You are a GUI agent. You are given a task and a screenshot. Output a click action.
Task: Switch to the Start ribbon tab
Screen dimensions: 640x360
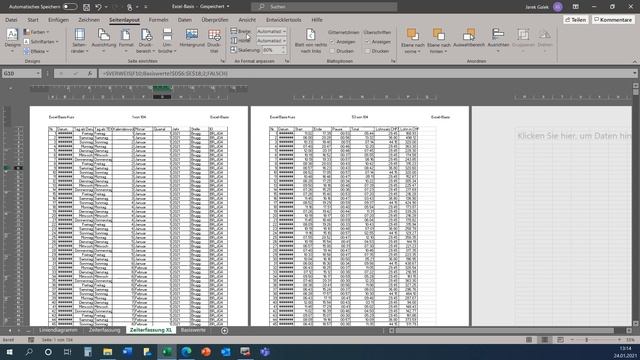33,20
